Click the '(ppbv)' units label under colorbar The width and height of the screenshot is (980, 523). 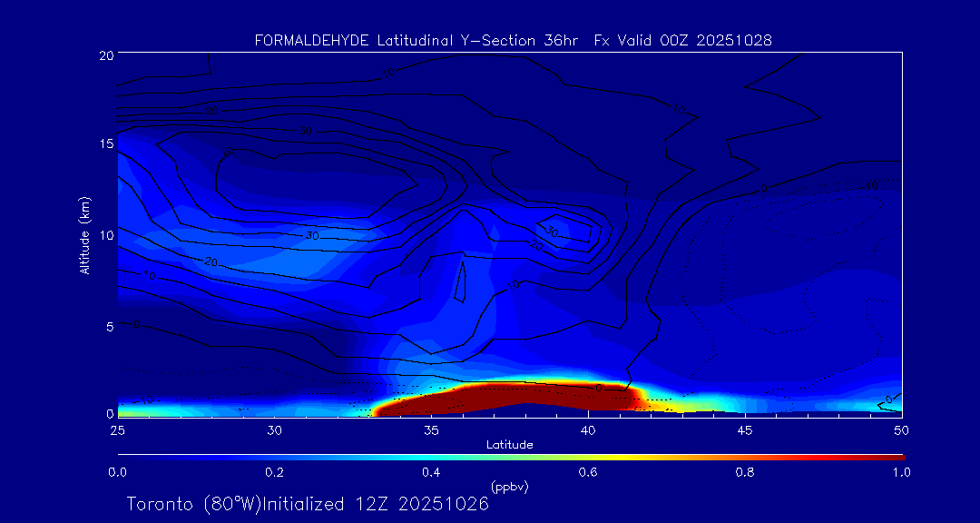click(511, 486)
